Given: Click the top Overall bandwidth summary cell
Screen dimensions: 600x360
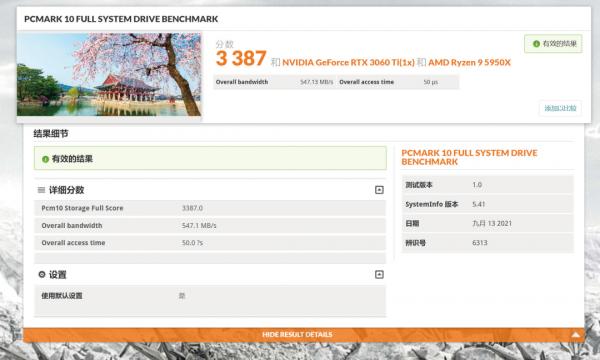Looking at the screenshot, I should (274, 82).
